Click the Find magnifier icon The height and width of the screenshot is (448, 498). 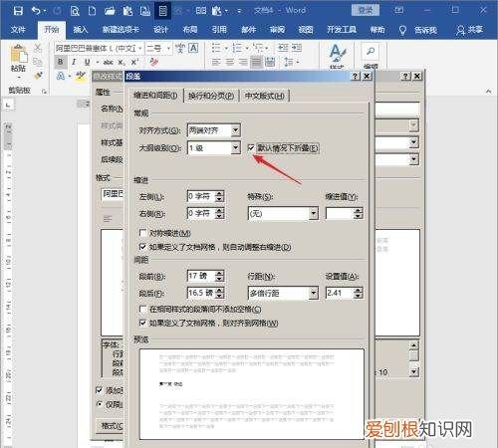click(371, 52)
